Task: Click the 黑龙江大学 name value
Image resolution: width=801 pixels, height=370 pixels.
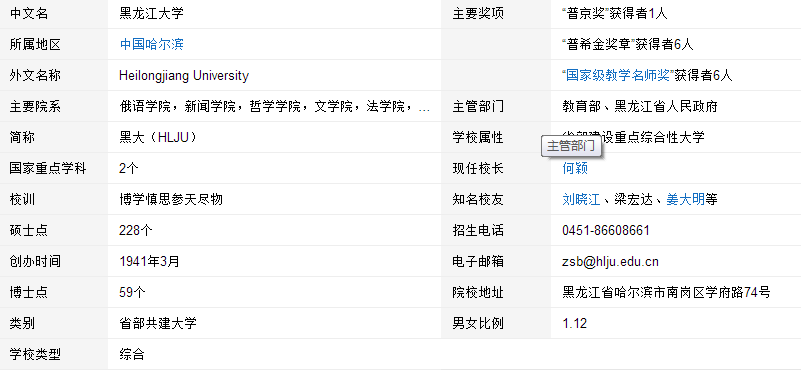Action: [x=151, y=13]
